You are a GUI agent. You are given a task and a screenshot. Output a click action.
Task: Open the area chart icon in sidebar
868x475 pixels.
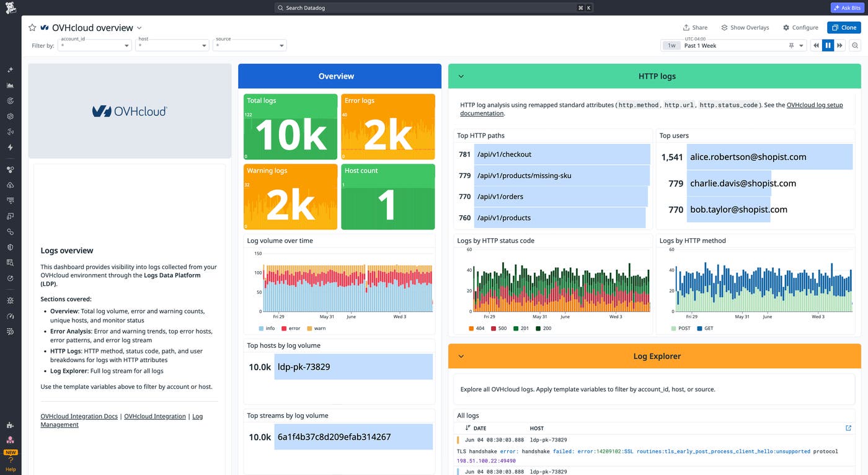10,86
